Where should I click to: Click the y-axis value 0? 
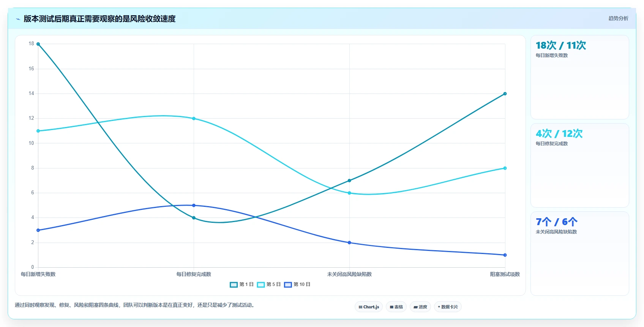coord(33,267)
